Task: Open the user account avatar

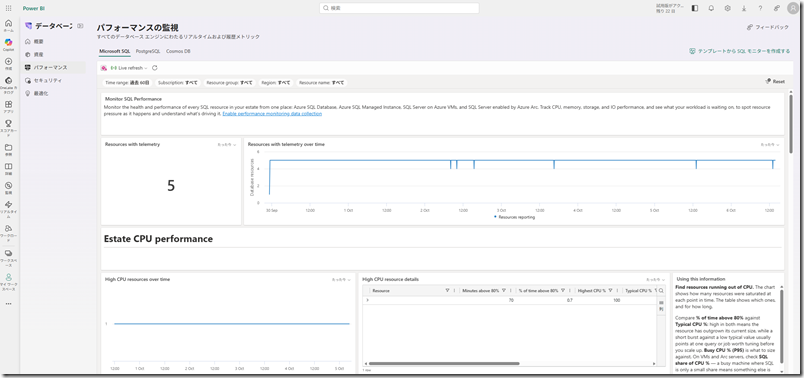Action: point(793,8)
